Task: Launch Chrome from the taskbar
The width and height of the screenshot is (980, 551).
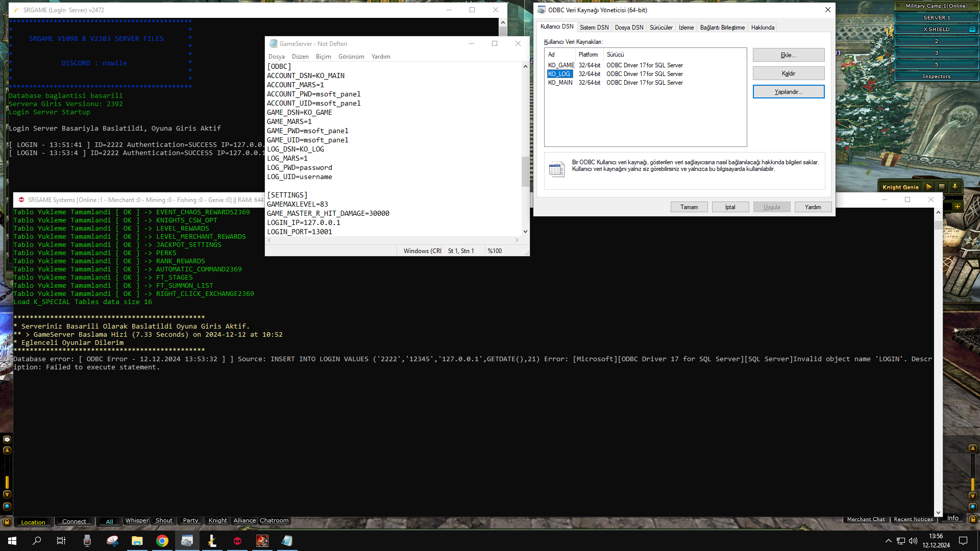Action: tap(162, 541)
